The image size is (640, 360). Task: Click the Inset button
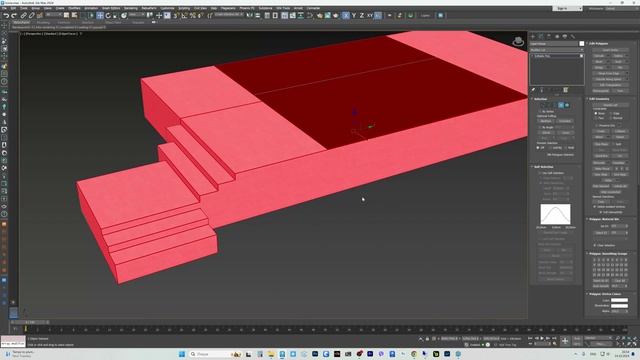[618, 62]
